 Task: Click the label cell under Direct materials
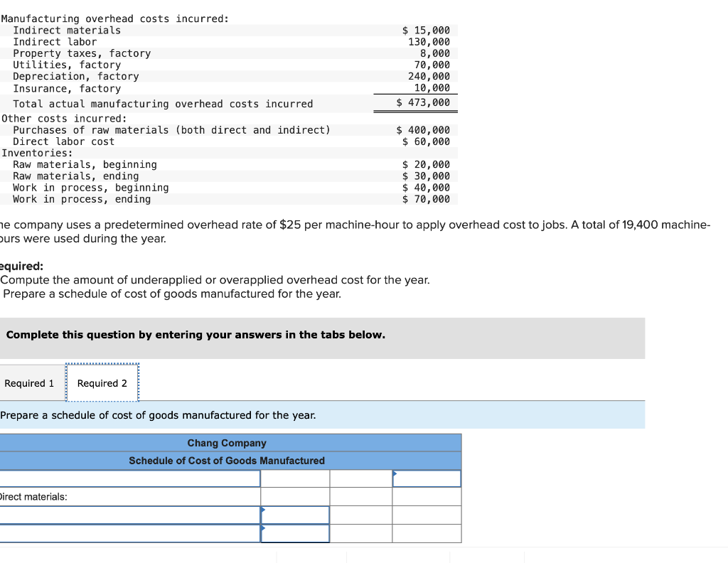(128, 515)
